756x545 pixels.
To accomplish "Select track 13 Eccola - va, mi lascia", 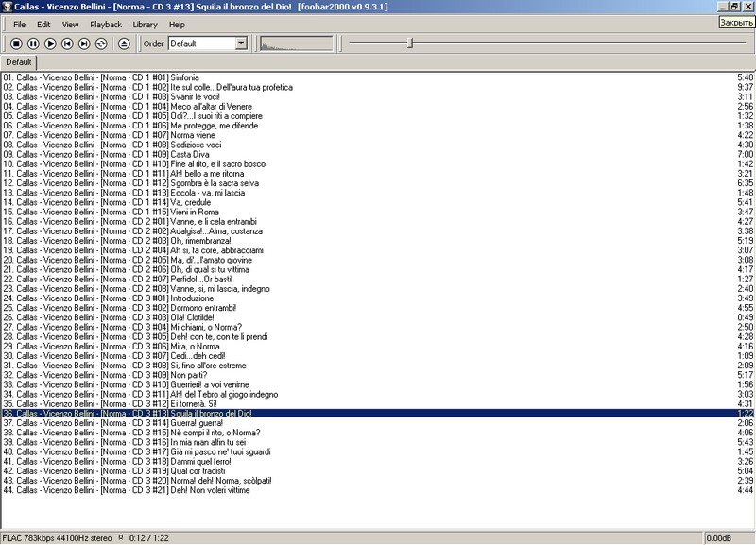I will point(377,193).
